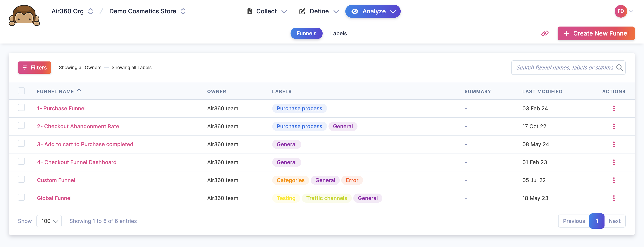
Task: Check the 2- Checkout Abandonment Rate row
Action: tap(22, 125)
